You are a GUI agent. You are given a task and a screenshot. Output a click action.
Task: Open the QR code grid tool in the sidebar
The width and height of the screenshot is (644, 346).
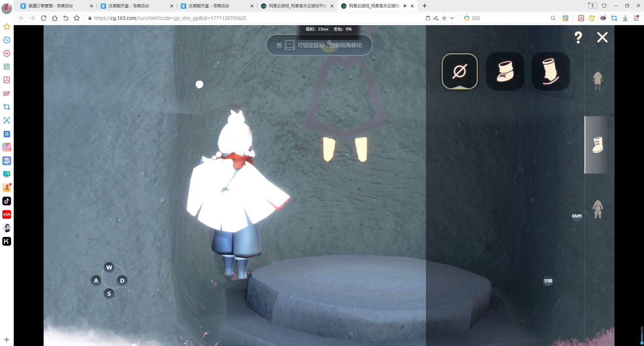coord(7,67)
